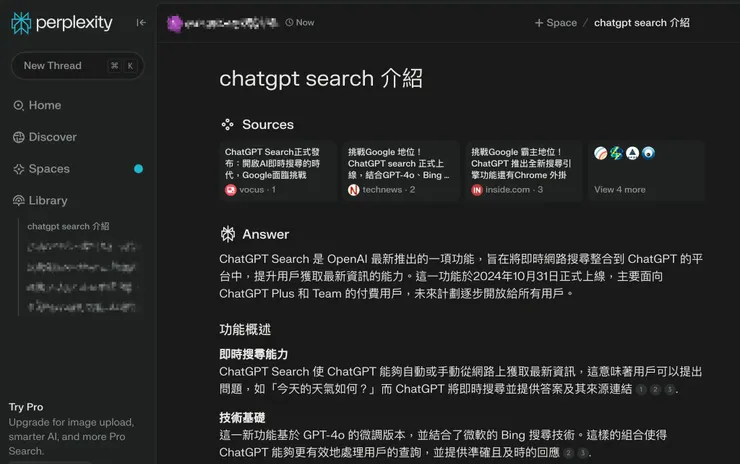The height and width of the screenshot is (464, 740).
Task: Click the breadcrumb 'chatgpt search 介紹' title
Action: tap(641, 23)
